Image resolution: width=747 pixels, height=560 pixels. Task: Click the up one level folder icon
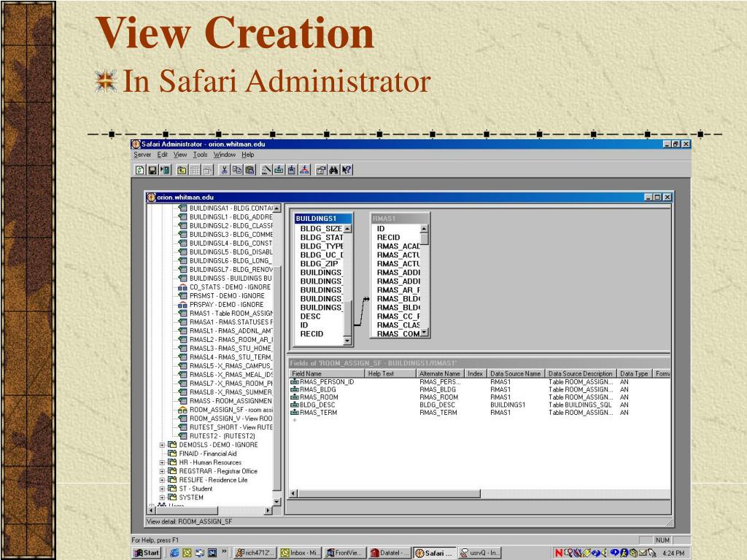pyautogui.click(x=182, y=170)
